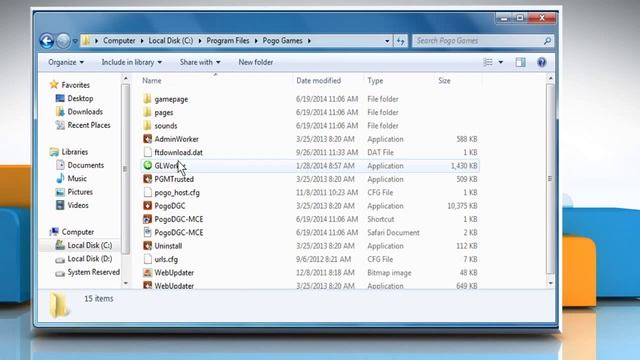640x360 pixels.
Task: Expand the arrow after Pogo Games breadcrumb
Action: [309, 41]
